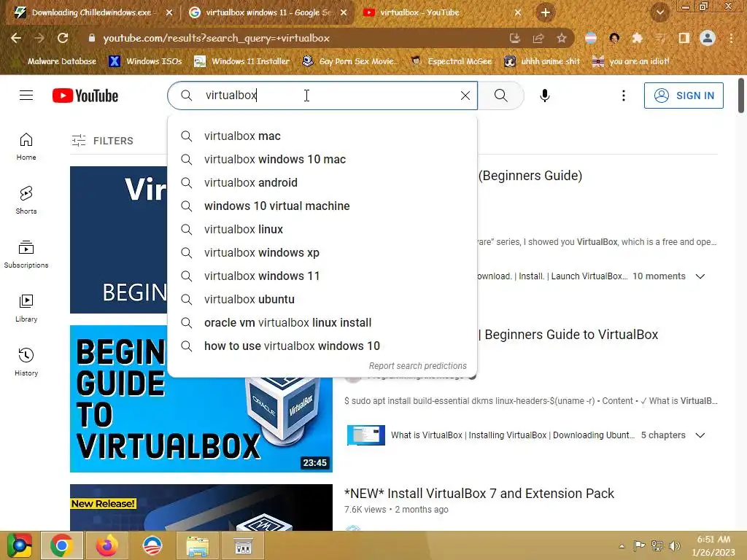The height and width of the screenshot is (560, 747).
Task: Open Firefox from the taskbar
Action: [x=107, y=545]
